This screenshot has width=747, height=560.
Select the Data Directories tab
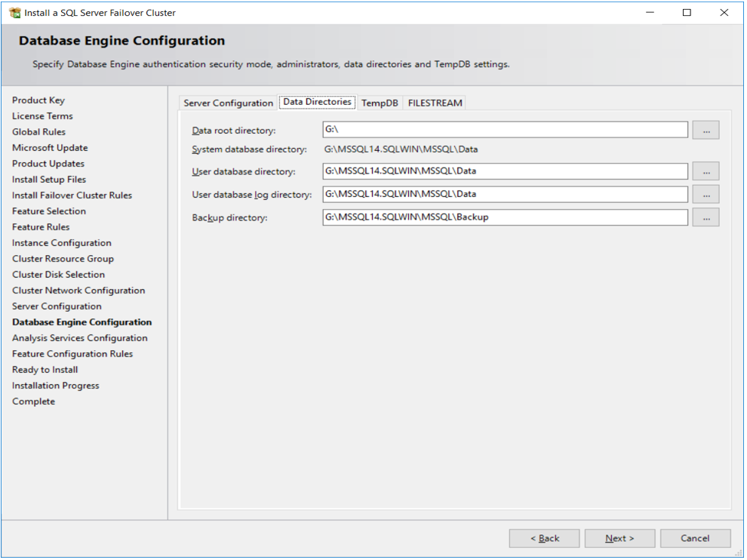[x=317, y=102]
